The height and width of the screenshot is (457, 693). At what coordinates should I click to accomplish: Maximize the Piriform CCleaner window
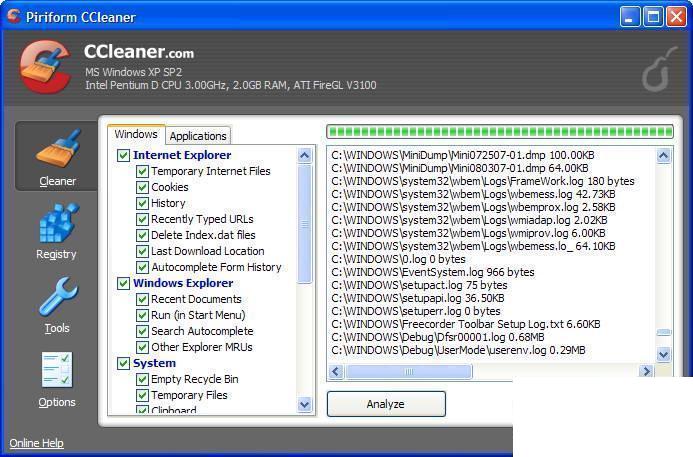point(653,17)
